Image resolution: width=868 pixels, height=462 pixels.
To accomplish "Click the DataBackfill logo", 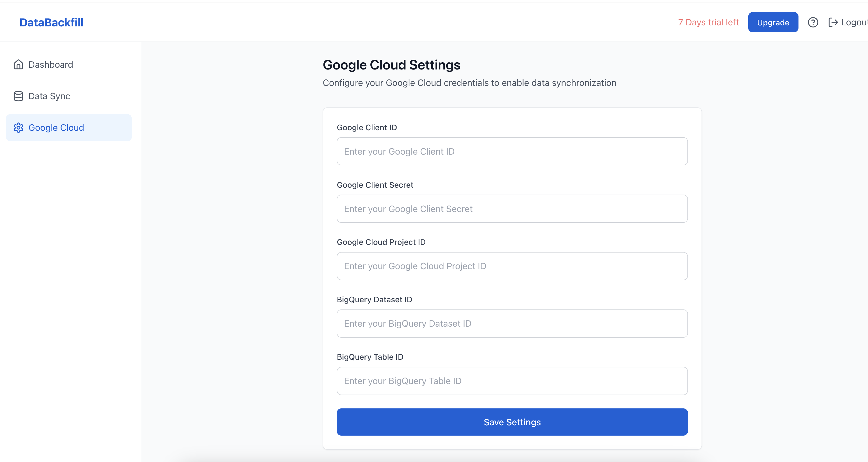I will click(51, 22).
